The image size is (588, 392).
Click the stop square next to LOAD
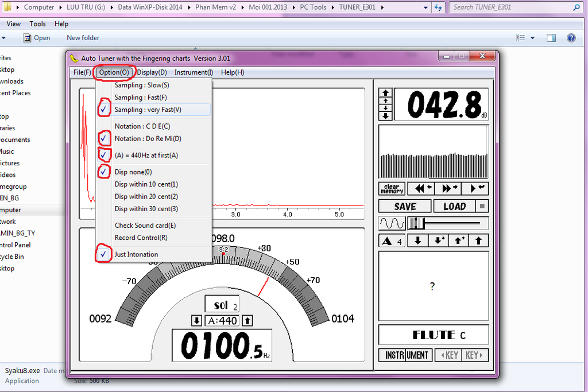pos(483,206)
